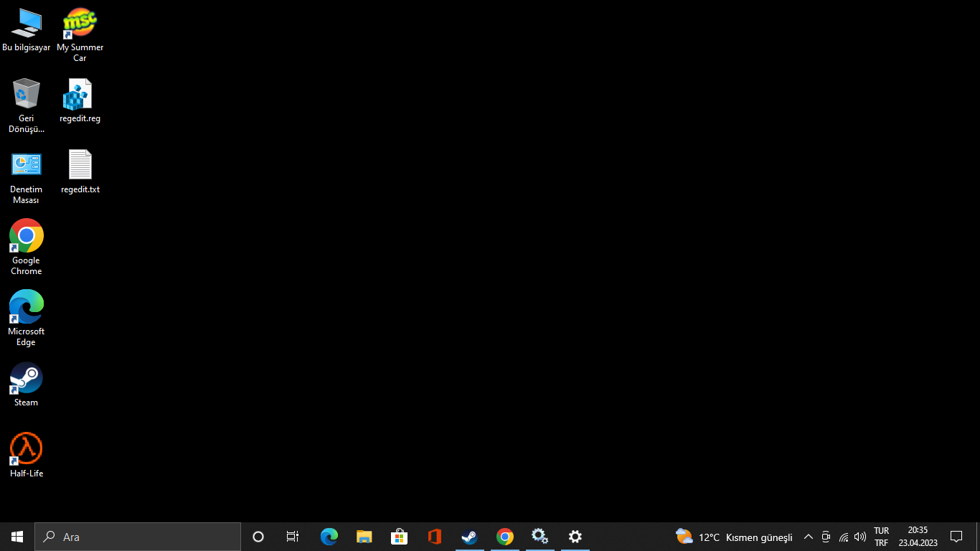
Task: Open Task View on the taskbar
Action: click(x=293, y=537)
